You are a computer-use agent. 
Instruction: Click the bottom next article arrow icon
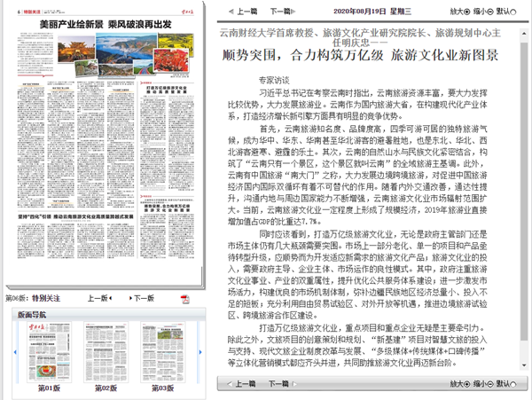(294, 384)
